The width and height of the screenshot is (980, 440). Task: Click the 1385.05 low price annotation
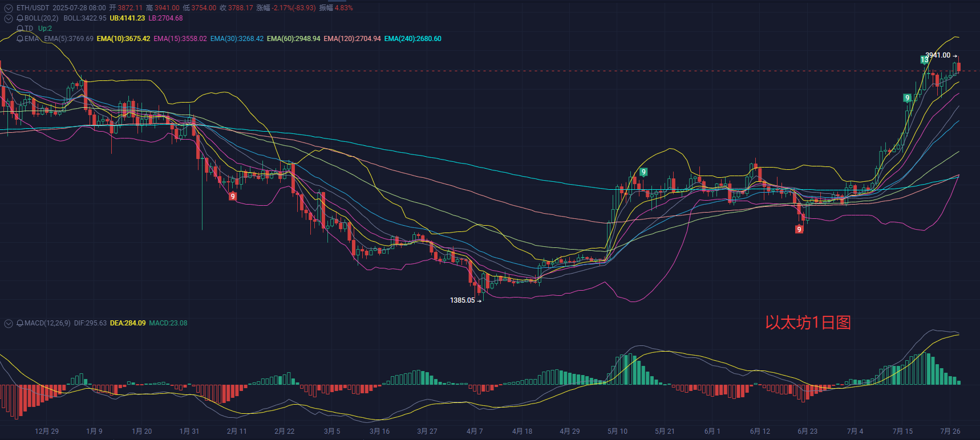(x=463, y=300)
